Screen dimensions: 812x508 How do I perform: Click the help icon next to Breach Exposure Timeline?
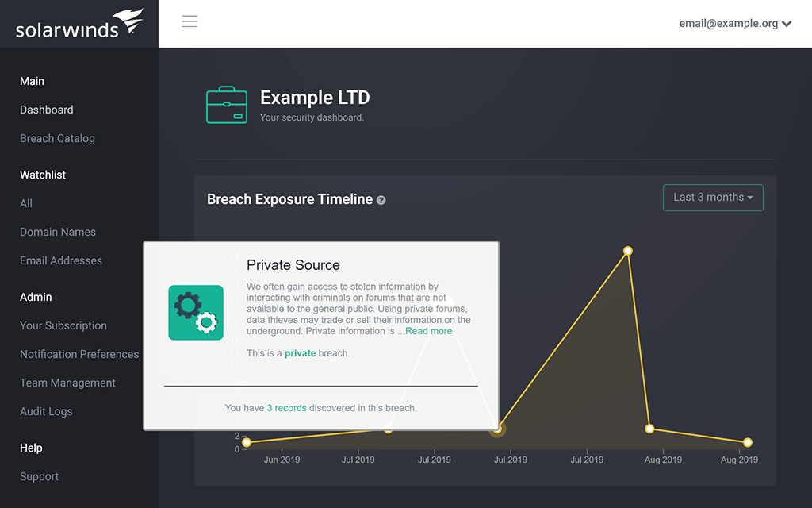[x=381, y=200]
